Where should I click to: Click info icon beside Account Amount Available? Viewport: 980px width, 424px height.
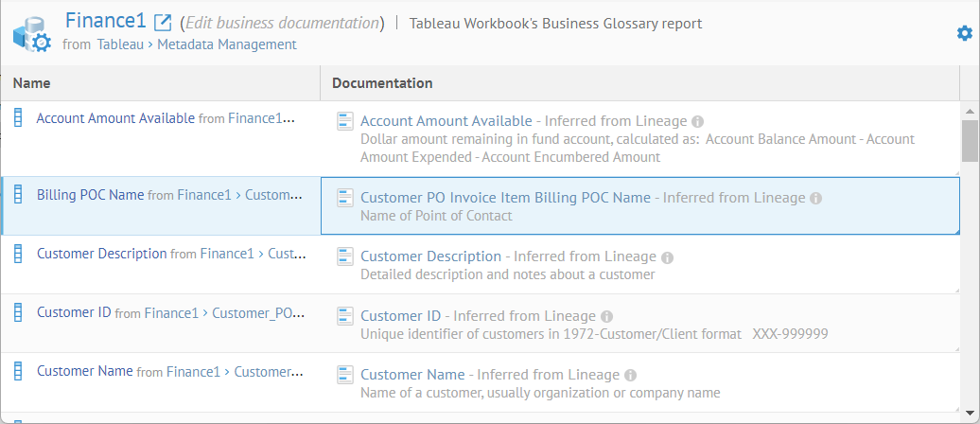pyautogui.click(x=697, y=122)
